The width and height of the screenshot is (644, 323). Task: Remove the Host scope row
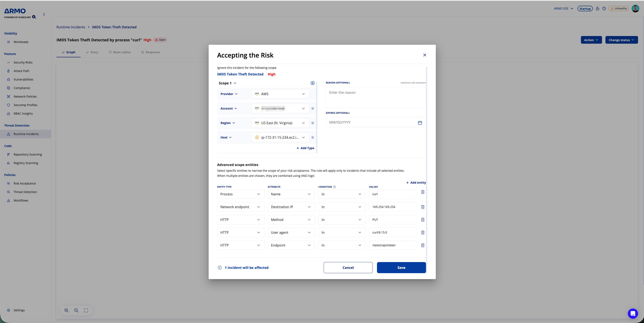pyautogui.click(x=312, y=137)
